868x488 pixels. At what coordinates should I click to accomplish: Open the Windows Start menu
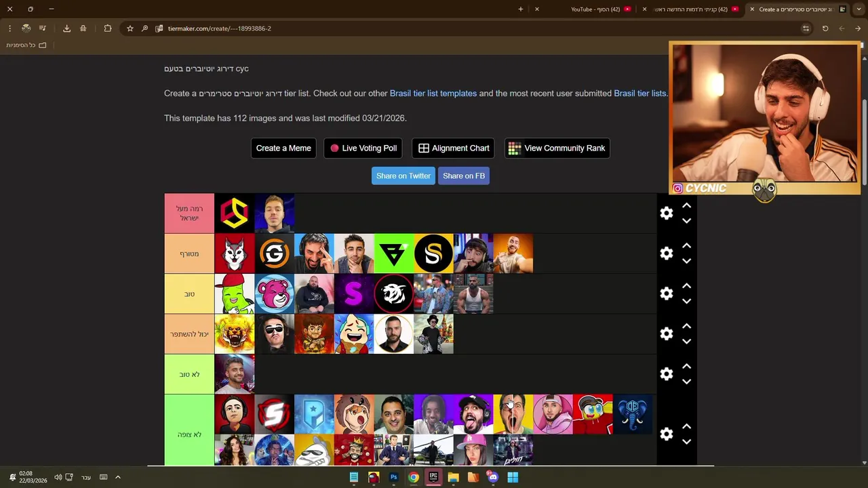[513, 477]
